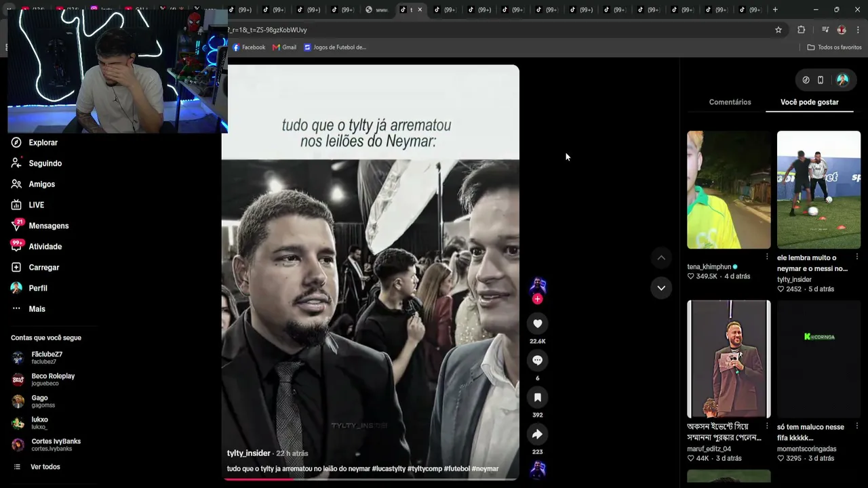
Task: Seek the video using the red progress bar
Action: (370, 479)
